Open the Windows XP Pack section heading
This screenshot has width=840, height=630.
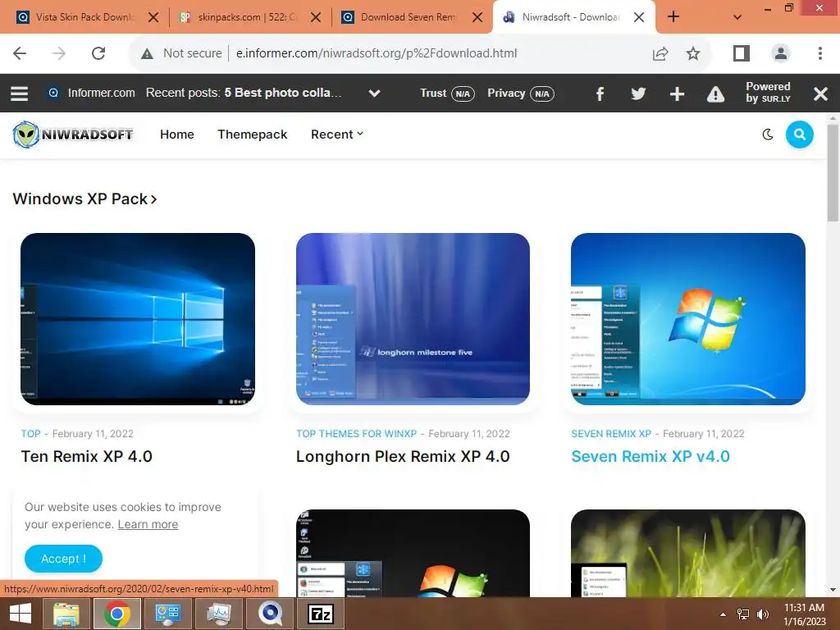pos(84,199)
